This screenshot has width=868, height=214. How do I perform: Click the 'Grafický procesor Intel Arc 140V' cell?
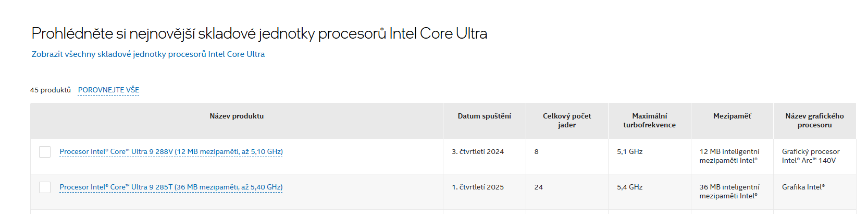tap(810, 156)
